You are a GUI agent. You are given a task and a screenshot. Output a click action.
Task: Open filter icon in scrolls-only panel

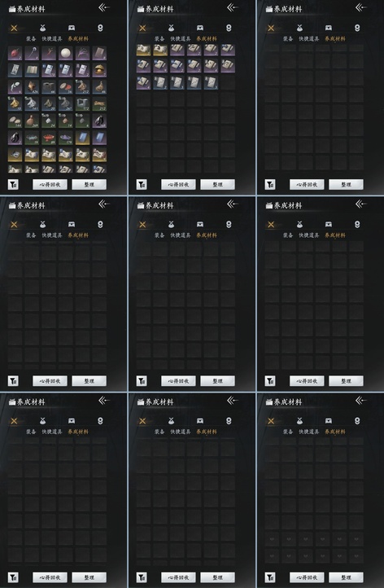click(142, 184)
